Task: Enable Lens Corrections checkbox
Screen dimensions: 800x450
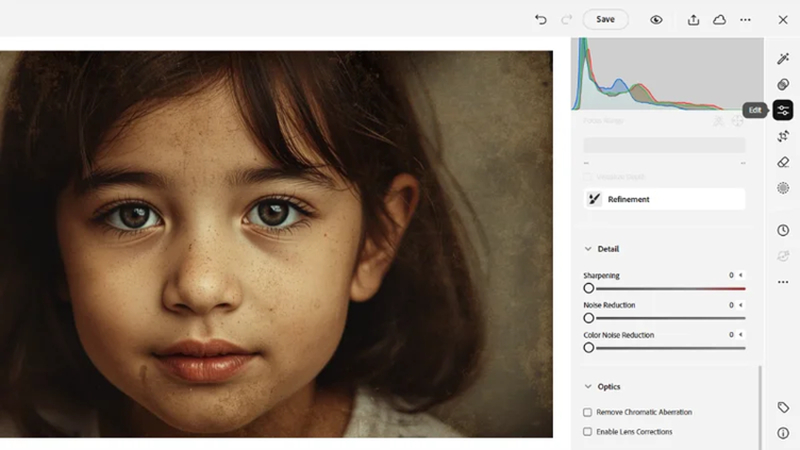Action: [x=588, y=432]
